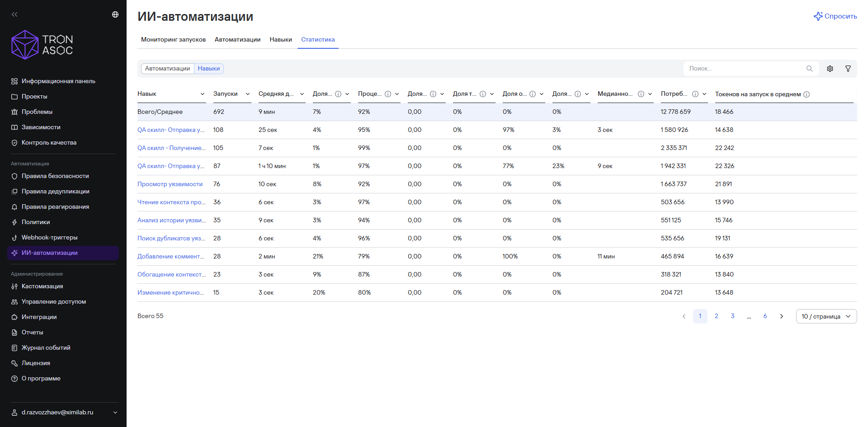Select the Навыки segmented toggle
The width and height of the screenshot is (868, 427).
(209, 69)
